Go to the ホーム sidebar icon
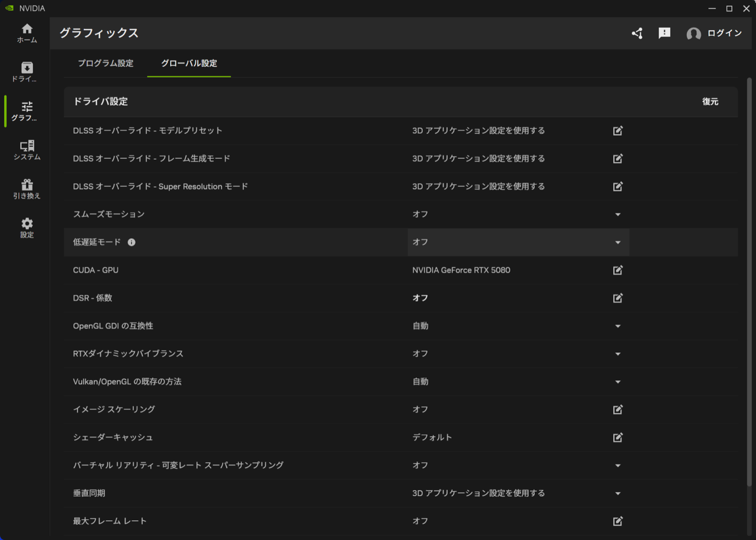 [x=27, y=33]
